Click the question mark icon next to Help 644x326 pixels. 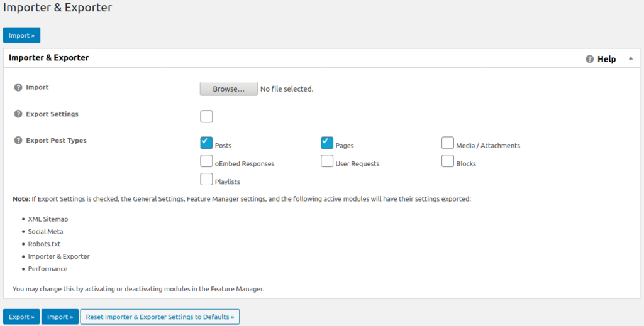click(x=589, y=59)
